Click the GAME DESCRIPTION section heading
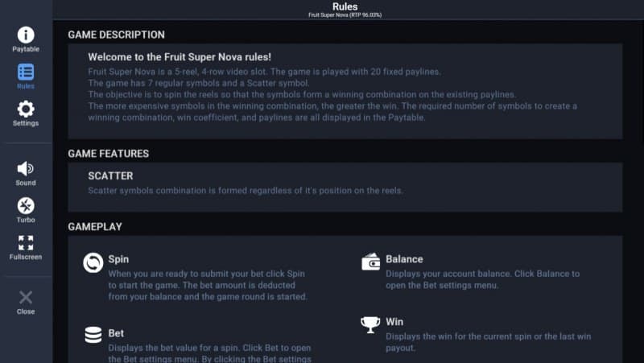The width and height of the screenshot is (644, 363). coord(116,35)
